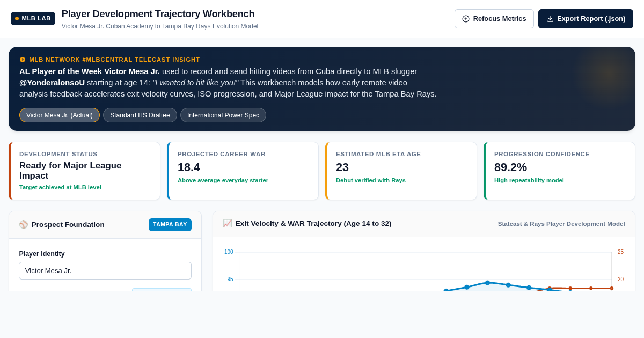Click the Cuban Academy to Tampa Bay Rays subtitle

coord(160,26)
